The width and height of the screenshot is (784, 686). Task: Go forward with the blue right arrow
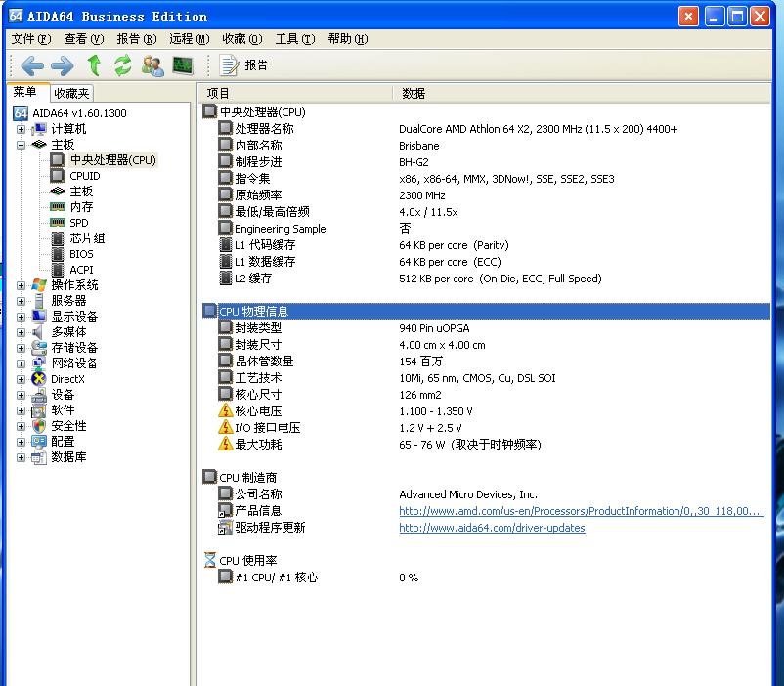pos(63,65)
